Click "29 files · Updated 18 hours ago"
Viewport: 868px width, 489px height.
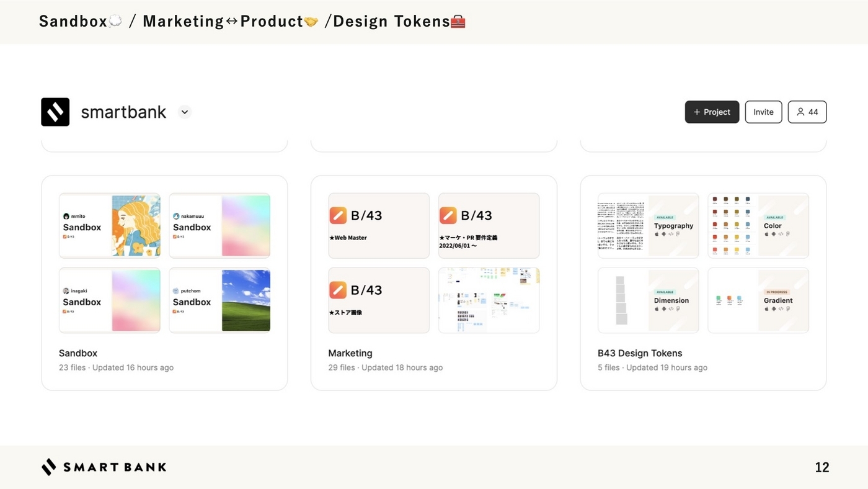click(386, 367)
